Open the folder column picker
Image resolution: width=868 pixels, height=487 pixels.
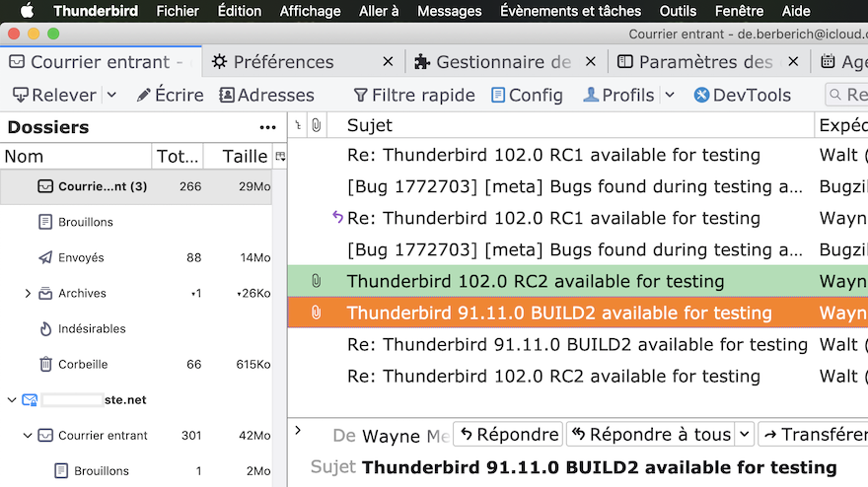pos(280,156)
